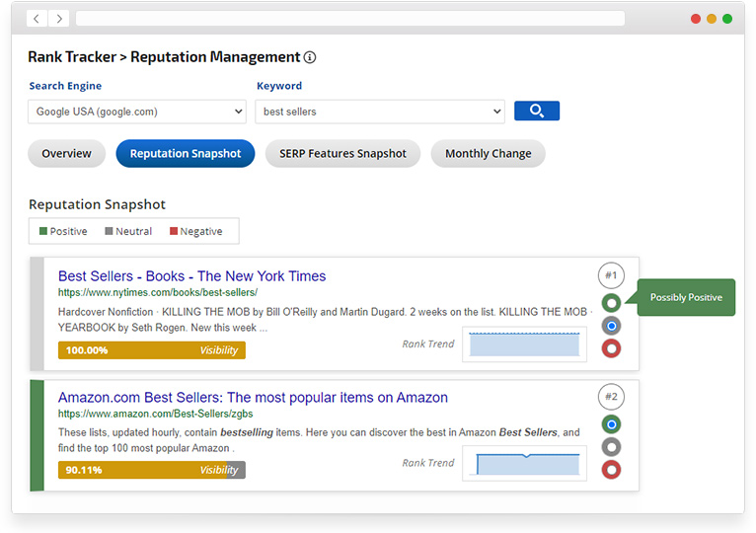Expand the Keyword dropdown
Screen dimensions: 756x533
379,112
